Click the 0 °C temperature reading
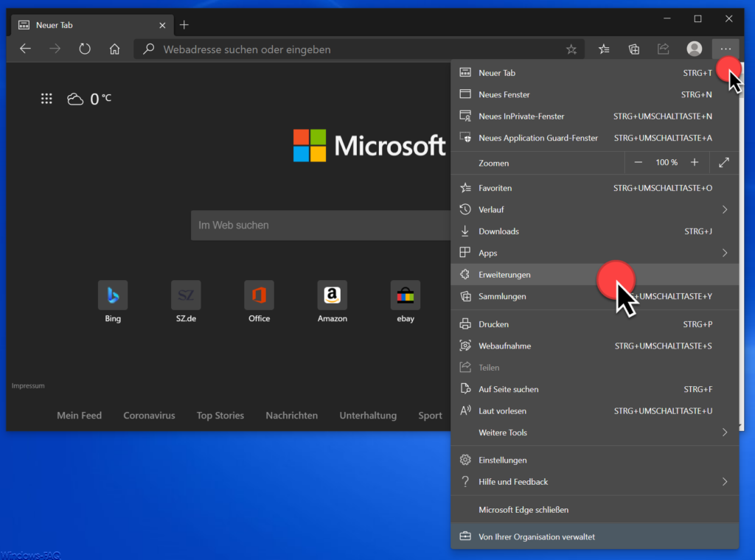Image resolution: width=755 pixels, height=560 pixels. [100, 99]
